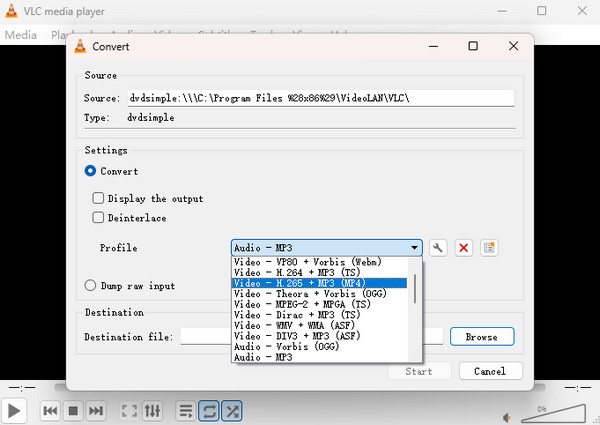Adjust the volume slider

point(553,414)
